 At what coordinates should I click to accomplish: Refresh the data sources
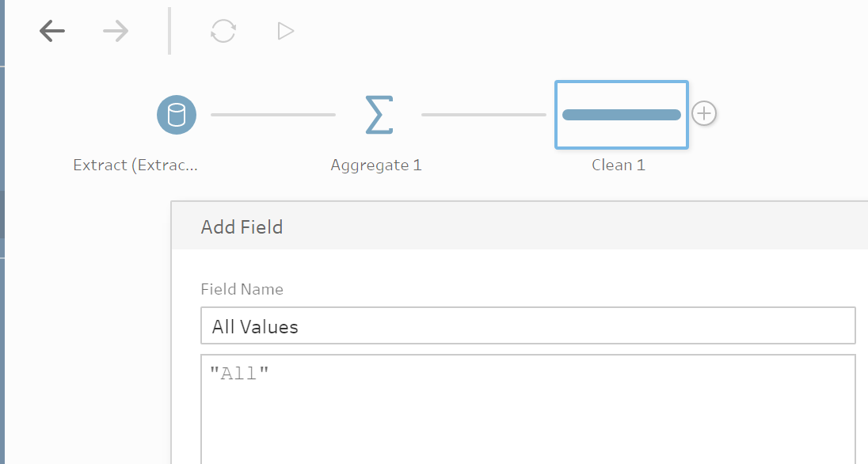point(222,31)
